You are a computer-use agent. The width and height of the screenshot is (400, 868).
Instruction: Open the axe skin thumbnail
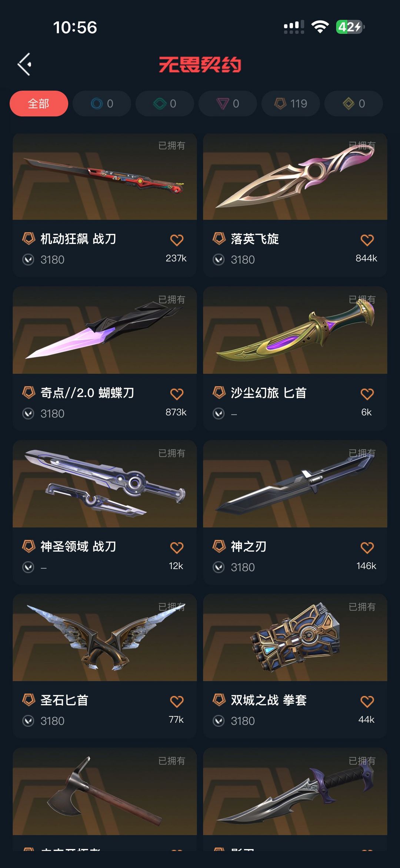click(x=105, y=792)
